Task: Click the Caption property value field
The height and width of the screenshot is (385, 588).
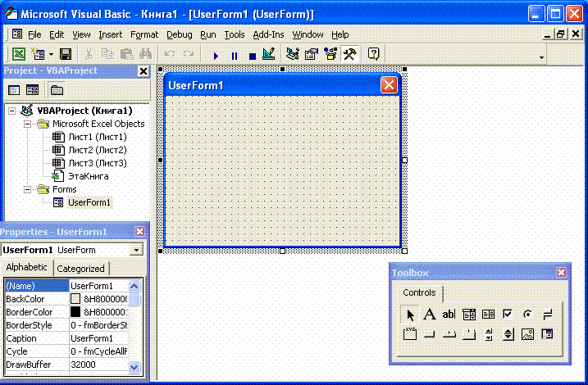Action: coord(98,338)
